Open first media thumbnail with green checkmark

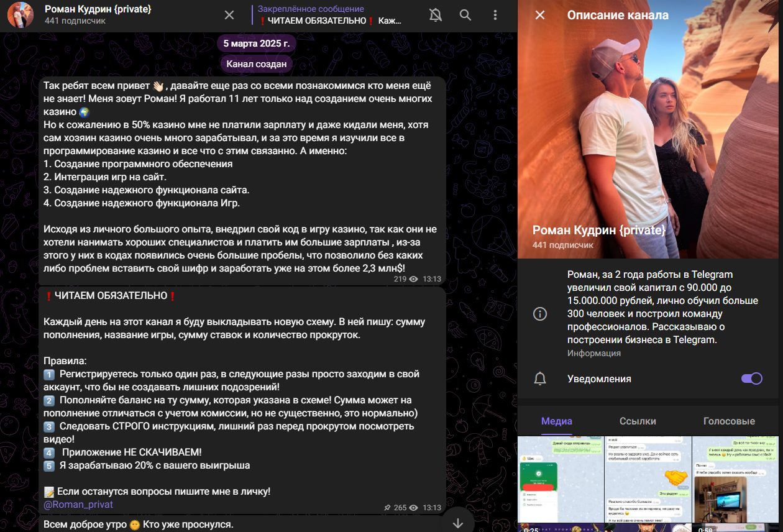point(561,479)
